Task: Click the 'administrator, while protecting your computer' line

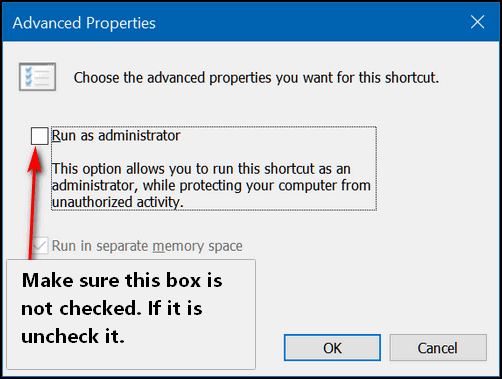Action: coord(211,185)
